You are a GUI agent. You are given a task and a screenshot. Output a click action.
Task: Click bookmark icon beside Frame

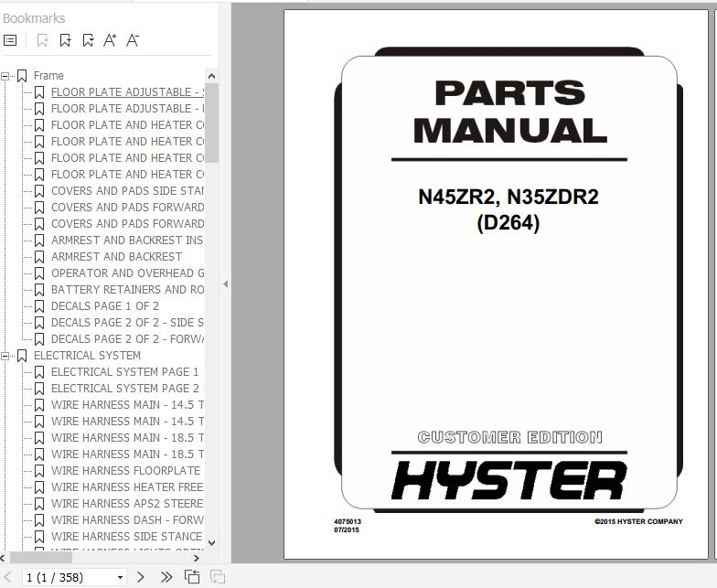[x=22, y=76]
